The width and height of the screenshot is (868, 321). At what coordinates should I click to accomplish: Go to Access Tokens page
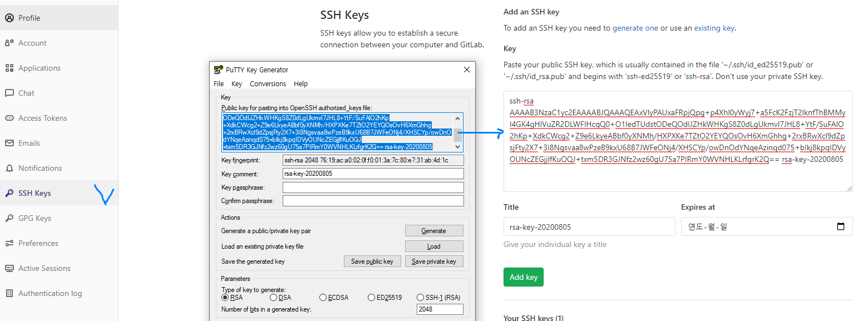pyautogui.click(x=59, y=118)
